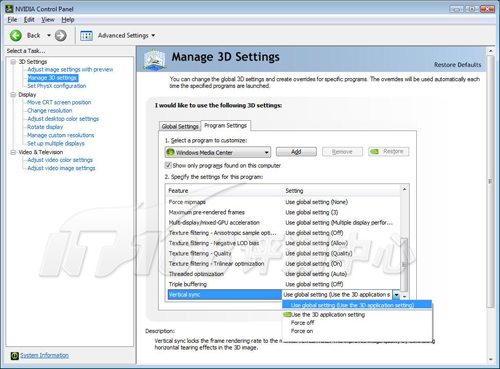Collapse the 3D Settings tree node
Viewport: 500px width, 369px height.
[x=13, y=62]
